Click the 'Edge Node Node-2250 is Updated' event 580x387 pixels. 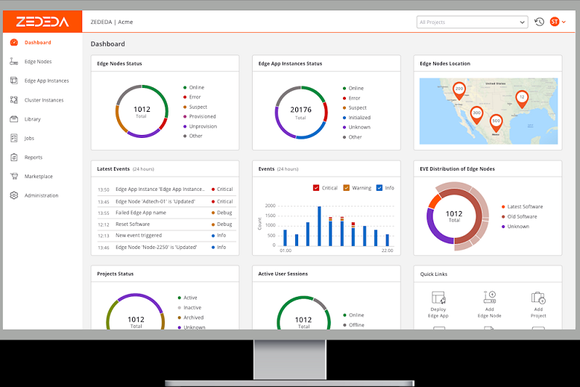(x=165, y=247)
